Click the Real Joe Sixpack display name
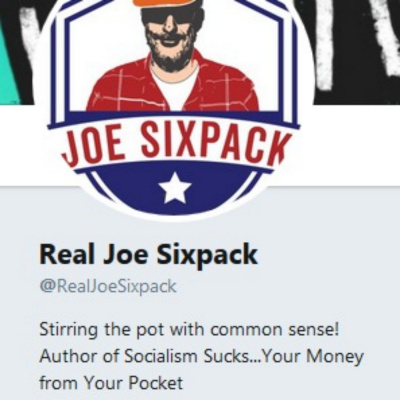This screenshot has height=400, width=400. (149, 255)
